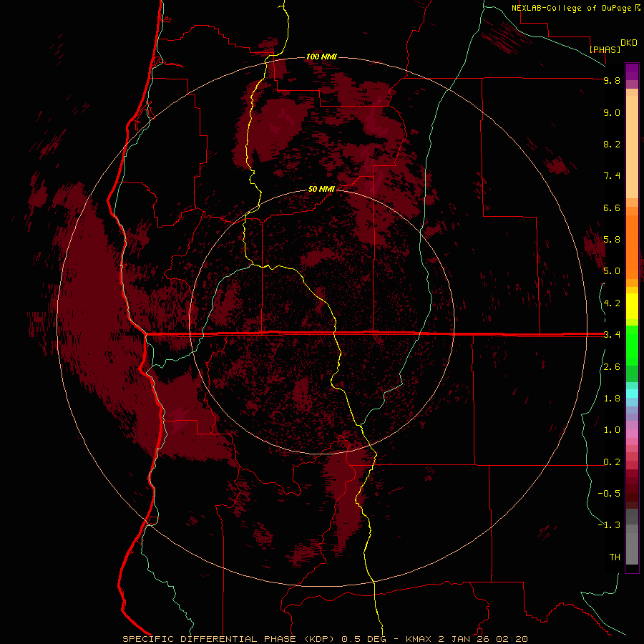Image resolution: width=644 pixels, height=644 pixels.
Task: Click the 5.0 legend value
Action: pyautogui.click(x=612, y=271)
